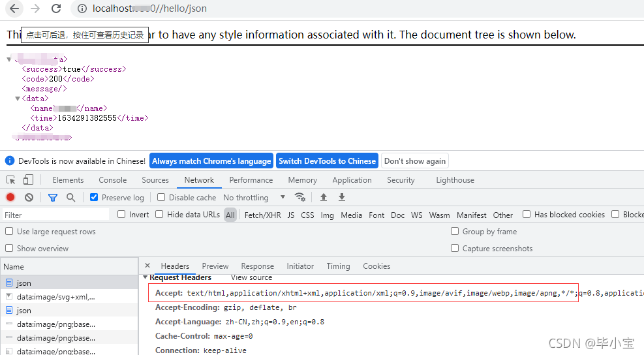Toggle the device toolbar icon
Viewport: 644px width, 355px height.
[28, 180]
